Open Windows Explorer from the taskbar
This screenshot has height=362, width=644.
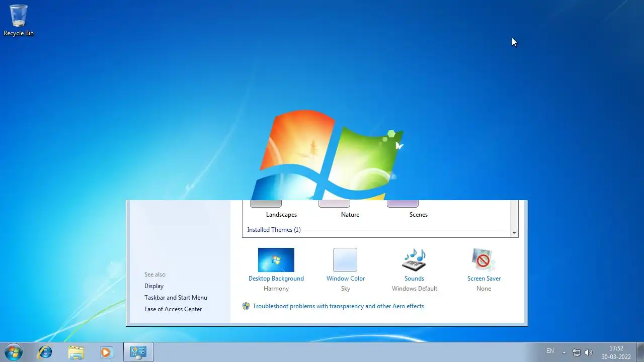[76, 352]
